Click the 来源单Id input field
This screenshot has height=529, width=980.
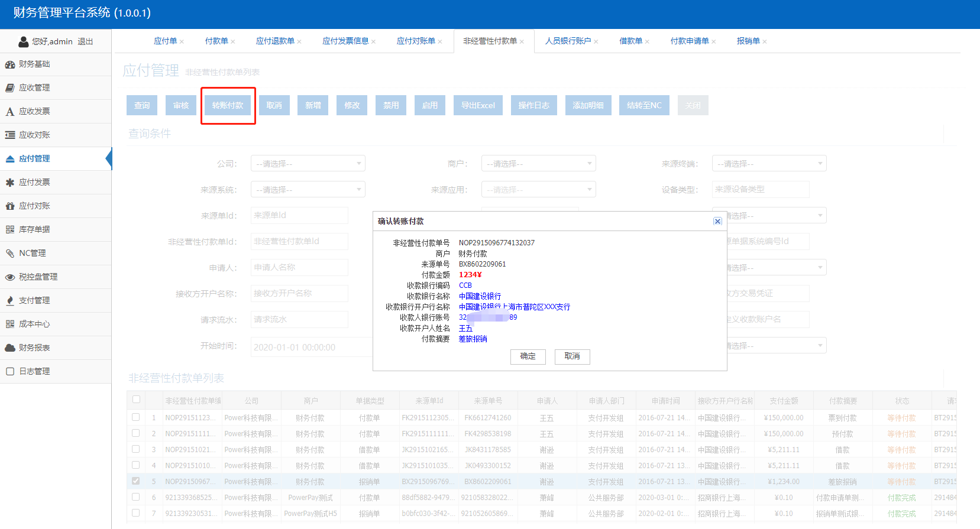pyautogui.click(x=299, y=216)
